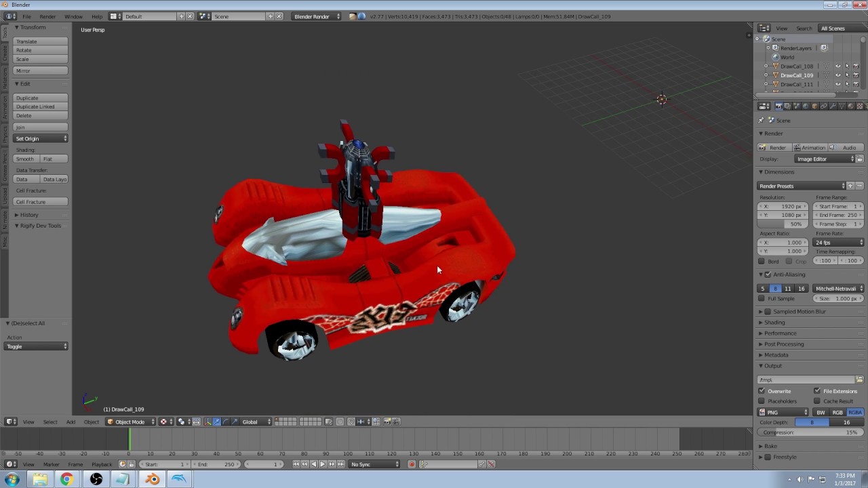Screen dimensions: 868x488
Task: Click the Texture properties checker icon
Action: pos(860,106)
